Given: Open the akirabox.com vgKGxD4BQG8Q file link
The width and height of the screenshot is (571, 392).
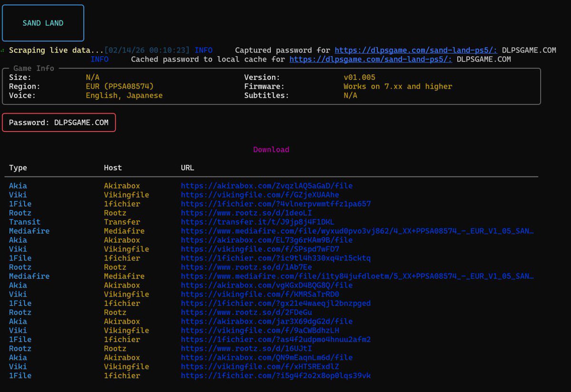Looking at the screenshot, I should (267, 285).
